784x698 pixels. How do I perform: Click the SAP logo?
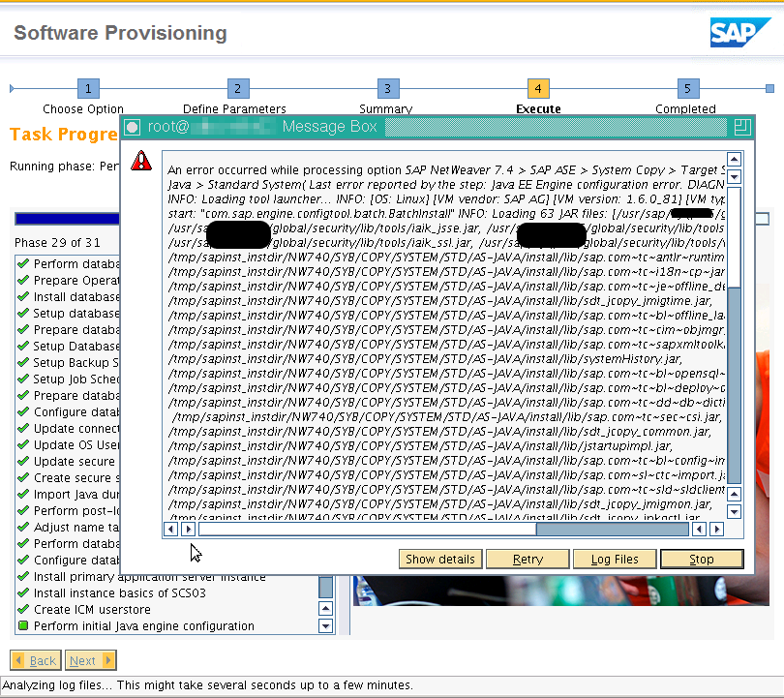click(740, 33)
